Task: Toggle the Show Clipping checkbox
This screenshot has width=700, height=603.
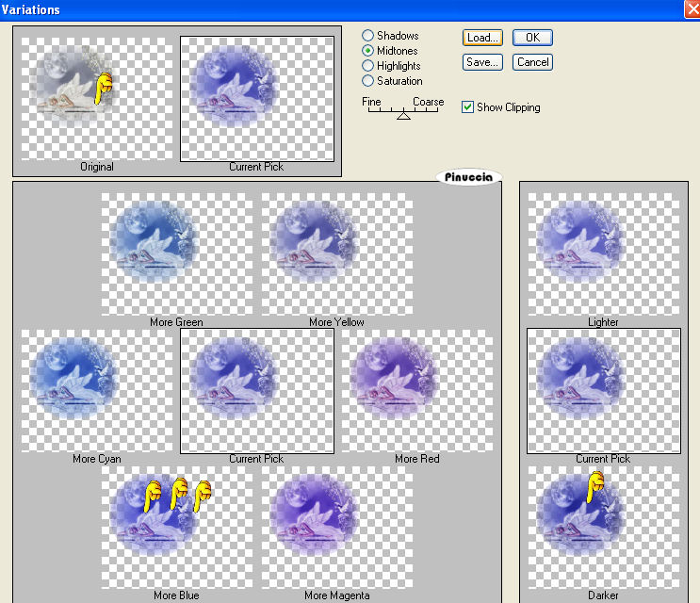Action: tap(467, 107)
